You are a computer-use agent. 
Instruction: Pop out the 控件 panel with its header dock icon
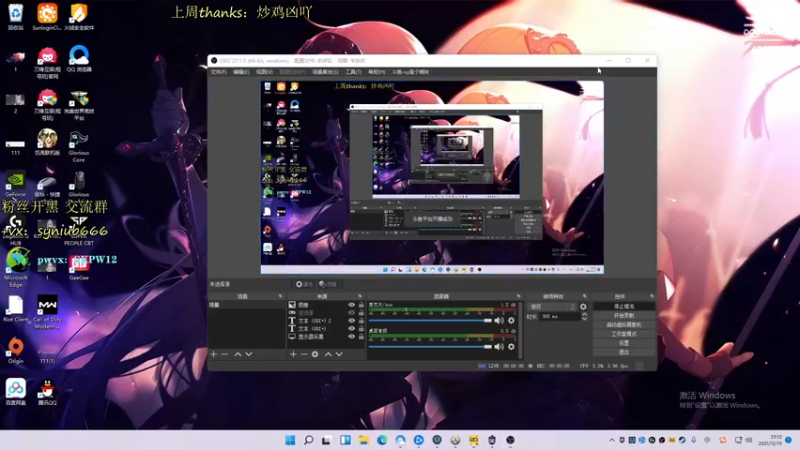652,296
